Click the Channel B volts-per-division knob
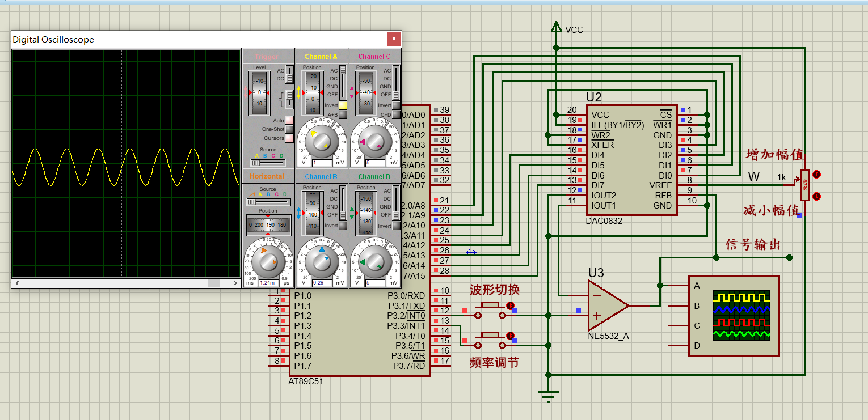 pos(321,261)
